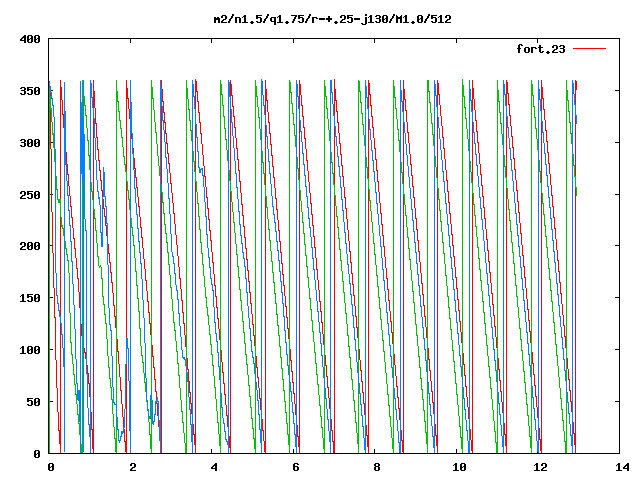Click the y-axis label 400
This screenshot has height=480, width=640.
click(x=30, y=39)
